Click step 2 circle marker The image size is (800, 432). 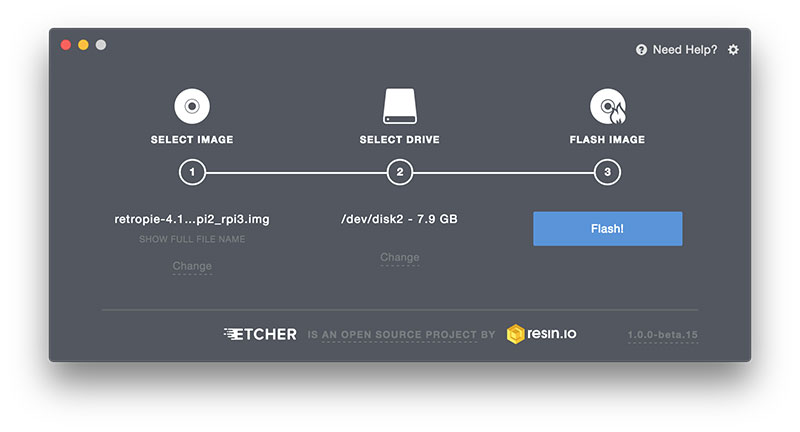coord(399,173)
